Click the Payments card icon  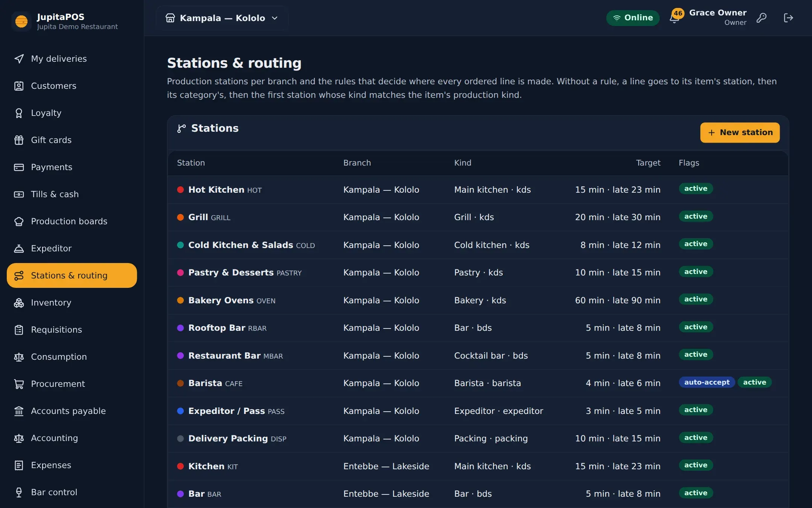(x=19, y=167)
